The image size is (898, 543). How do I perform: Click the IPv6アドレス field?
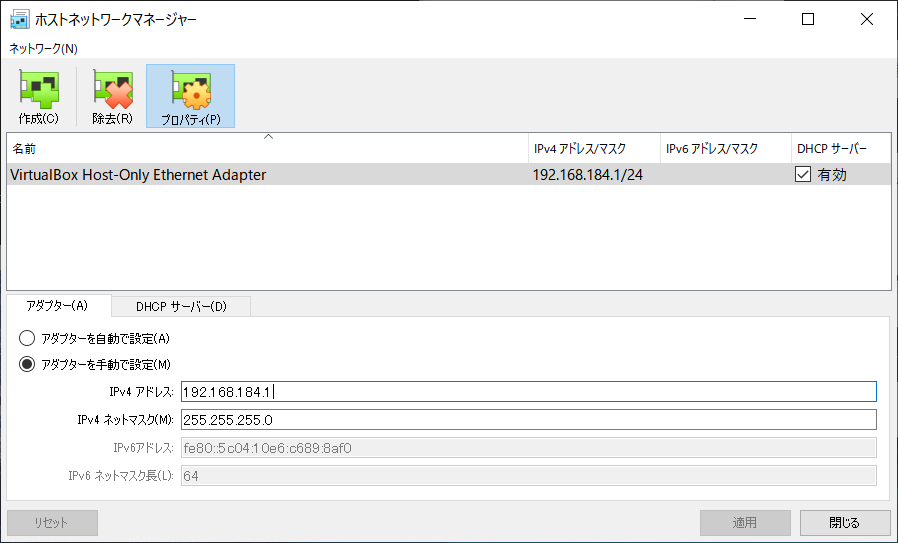[529, 448]
